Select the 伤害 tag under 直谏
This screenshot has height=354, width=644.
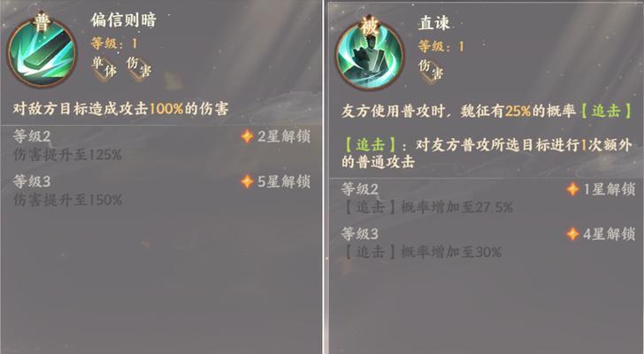pos(431,70)
